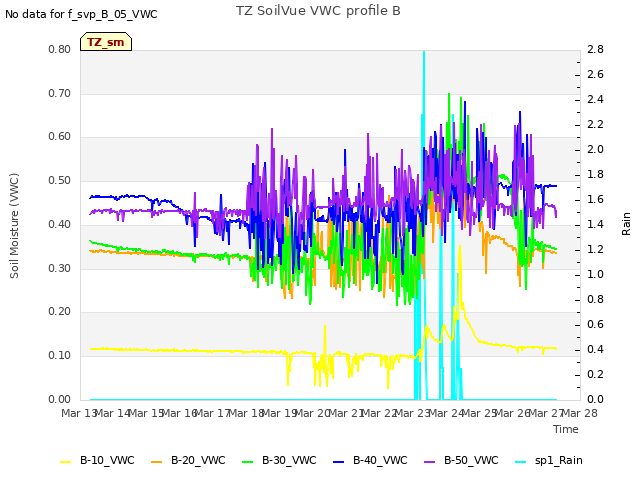640x480 pixels.
Task: Select the sp1_Rain legend label
Action: pyautogui.click(x=559, y=460)
